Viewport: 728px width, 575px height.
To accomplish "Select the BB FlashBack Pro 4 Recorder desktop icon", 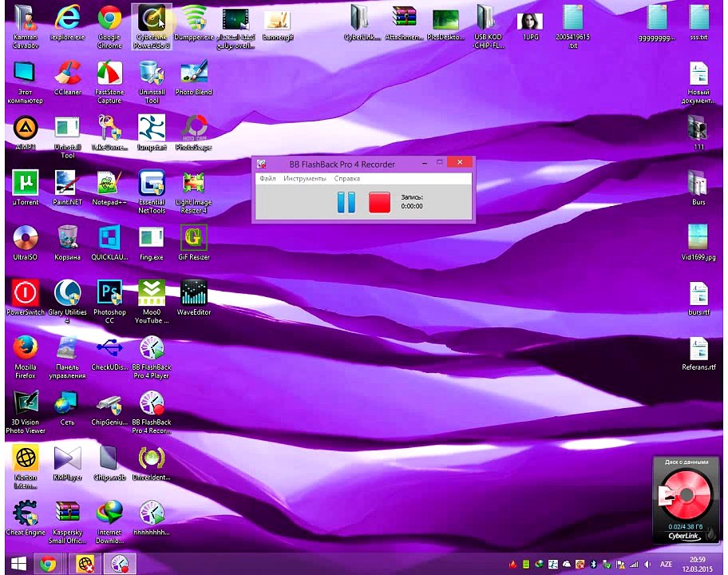I will pyautogui.click(x=152, y=411).
